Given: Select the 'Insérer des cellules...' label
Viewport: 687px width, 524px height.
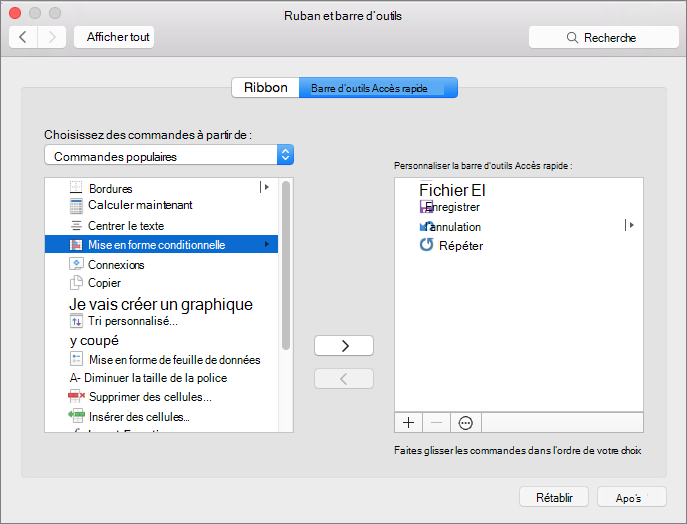Looking at the screenshot, I should click(139, 416).
